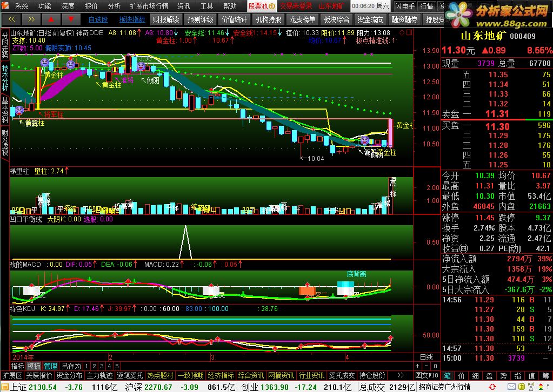This screenshot has width=553, height=392.
Task: Open the 工具 menu
Action: (206, 6)
